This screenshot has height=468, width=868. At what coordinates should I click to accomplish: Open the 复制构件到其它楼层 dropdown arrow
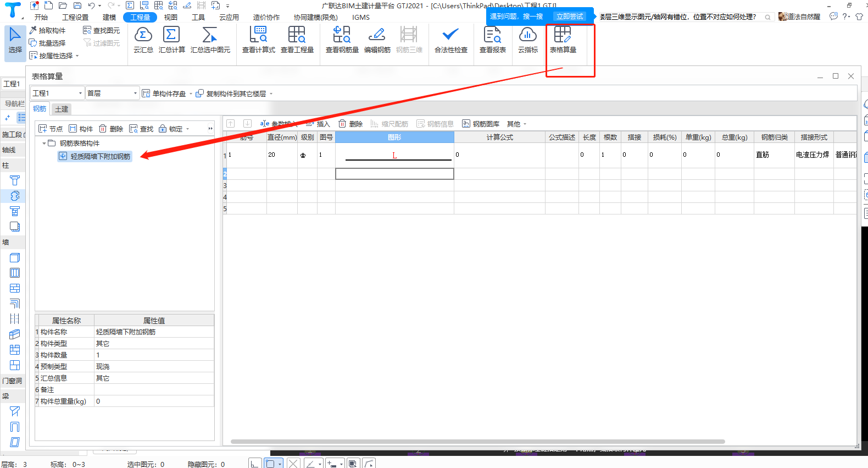[x=271, y=93]
